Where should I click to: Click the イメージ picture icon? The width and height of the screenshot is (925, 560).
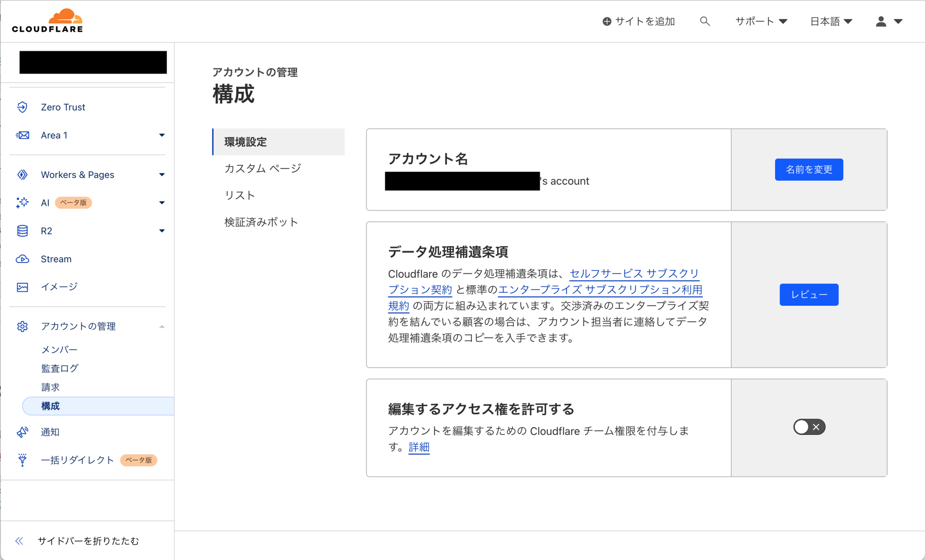22,286
